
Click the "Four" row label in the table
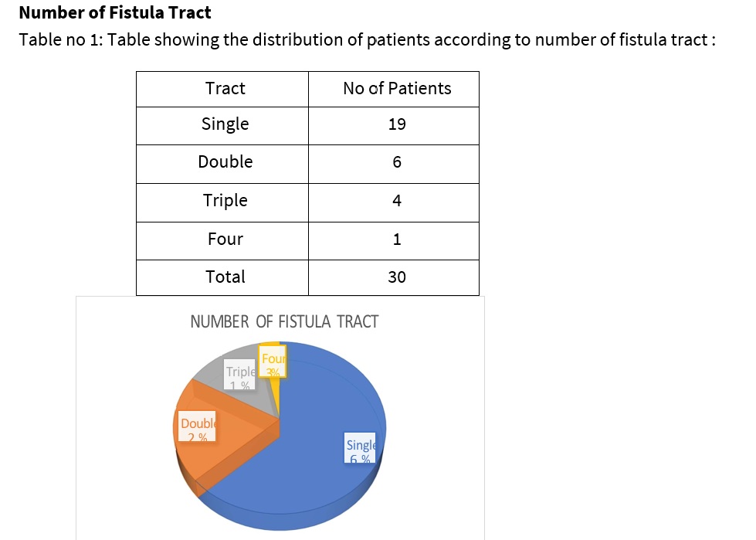pyautogui.click(x=225, y=239)
